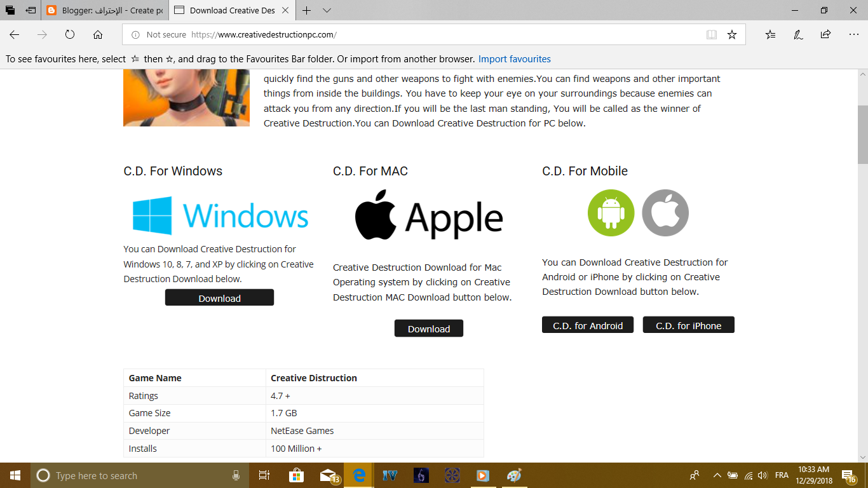
Task: Open the Paint palette taskbar icon
Action: tap(514, 475)
